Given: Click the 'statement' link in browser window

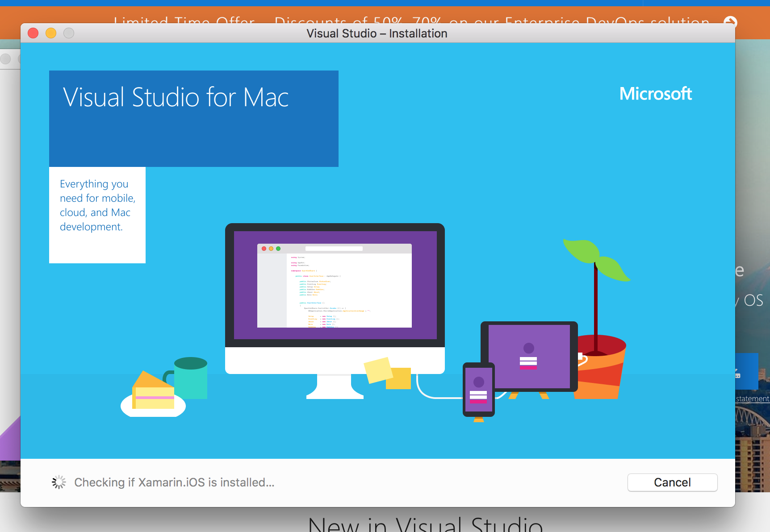Looking at the screenshot, I should point(753,399).
